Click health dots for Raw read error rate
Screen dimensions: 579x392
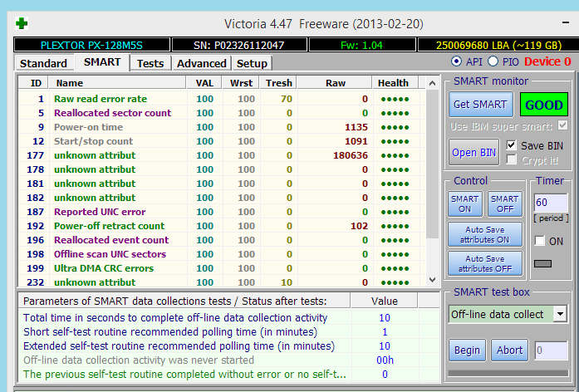click(x=395, y=100)
